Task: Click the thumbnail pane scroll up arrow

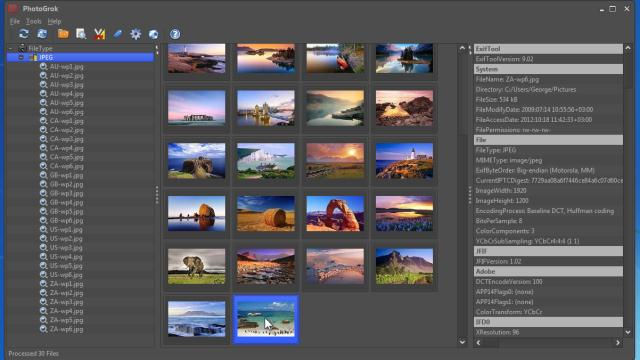Action: [x=462, y=48]
